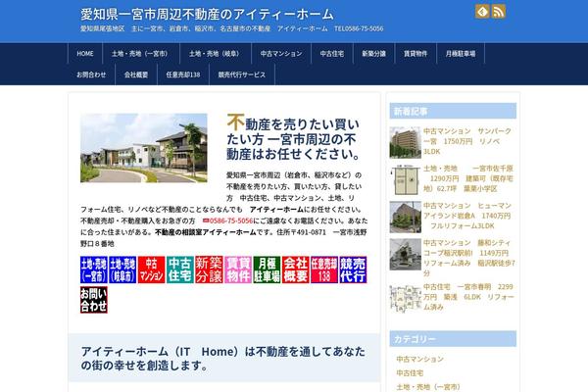Open 競売代行サービス in the navigation bar
588x392 pixels.
[242, 74]
